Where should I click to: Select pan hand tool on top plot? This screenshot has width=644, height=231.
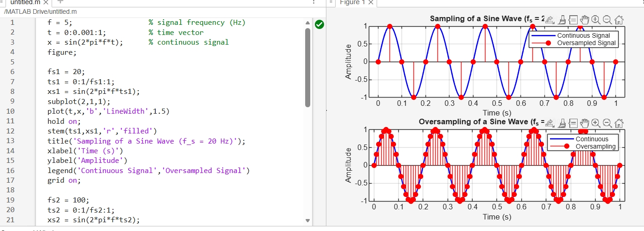point(585,19)
